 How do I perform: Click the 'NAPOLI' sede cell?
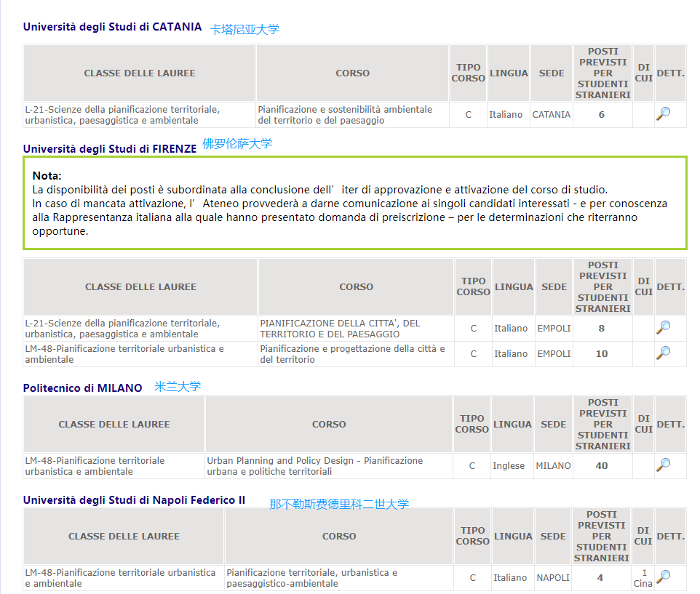(x=553, y=577)
